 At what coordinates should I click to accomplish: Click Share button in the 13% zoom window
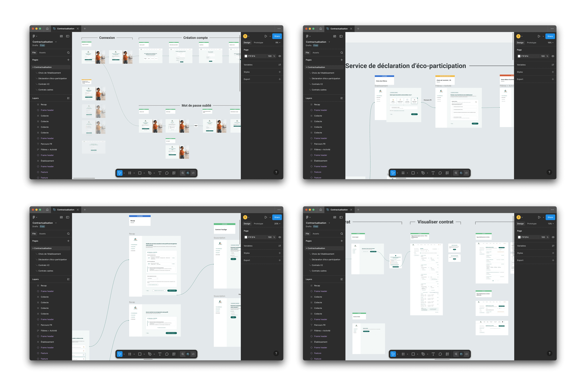(x=550, y=217)
